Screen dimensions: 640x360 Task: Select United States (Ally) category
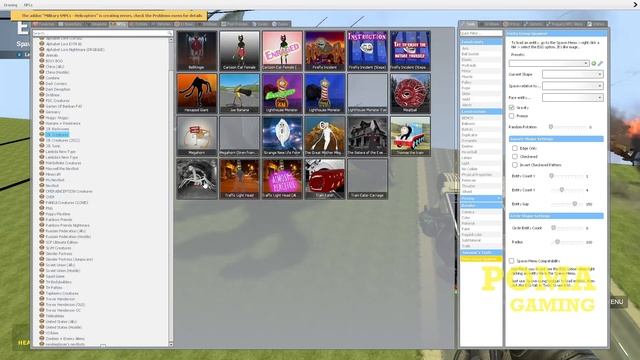61,322
